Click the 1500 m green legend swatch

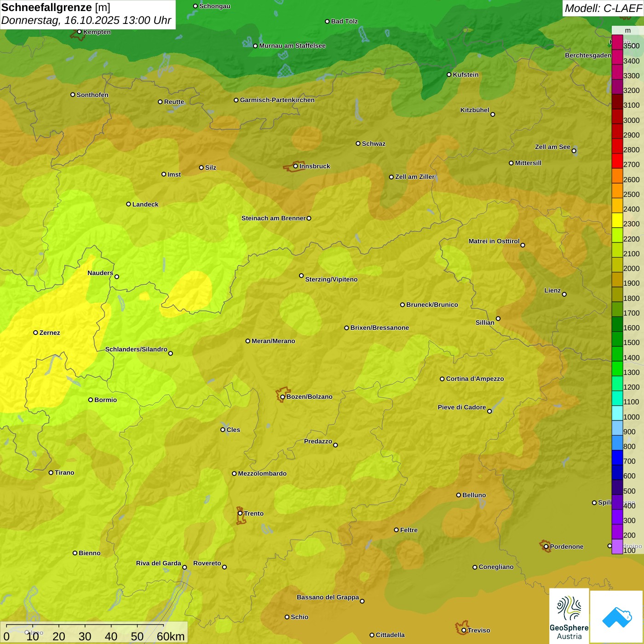click(617, 339)
